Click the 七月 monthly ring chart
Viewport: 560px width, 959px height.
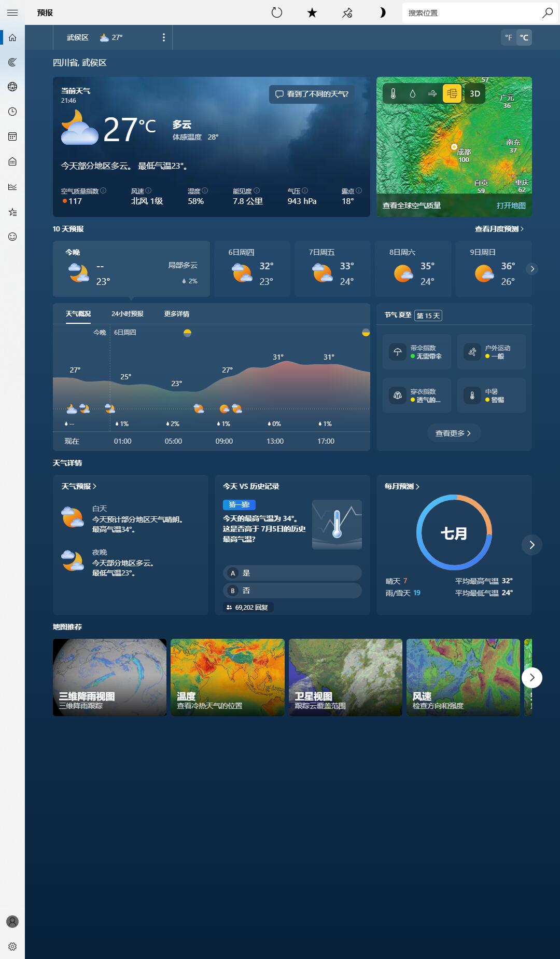(x=454, y=532)
